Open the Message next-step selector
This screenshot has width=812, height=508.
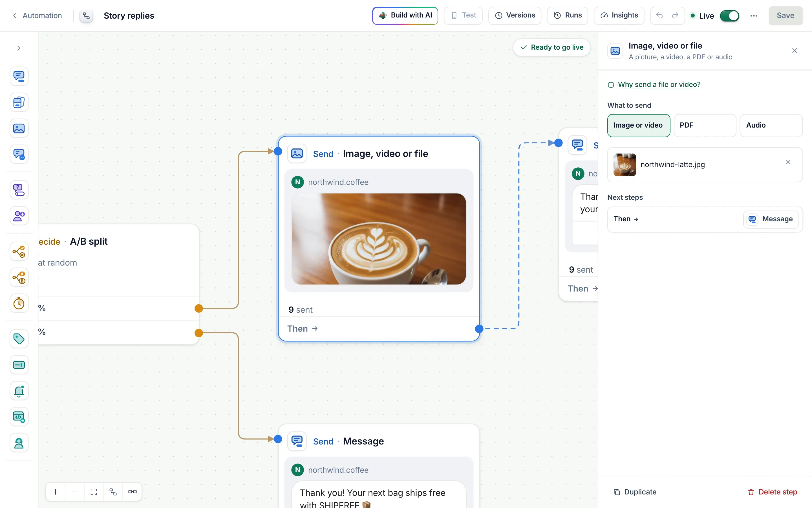click(771, 219)
